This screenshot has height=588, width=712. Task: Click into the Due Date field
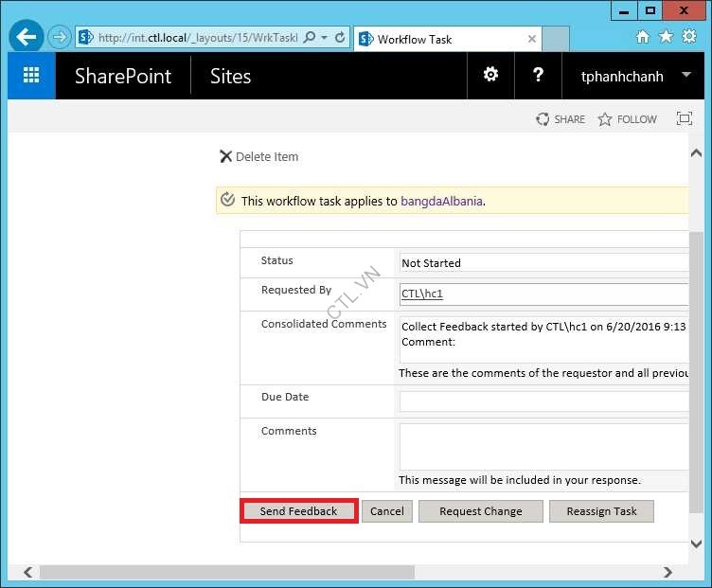(x=543, y=401)
